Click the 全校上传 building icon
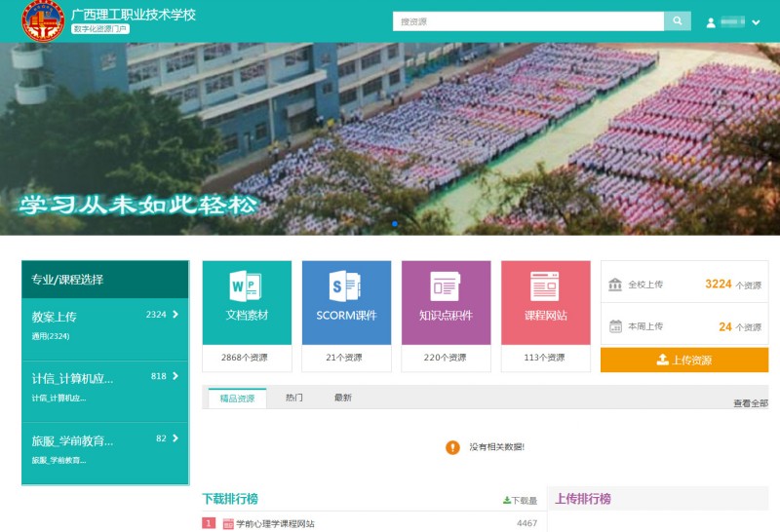 tap(615, 285)
